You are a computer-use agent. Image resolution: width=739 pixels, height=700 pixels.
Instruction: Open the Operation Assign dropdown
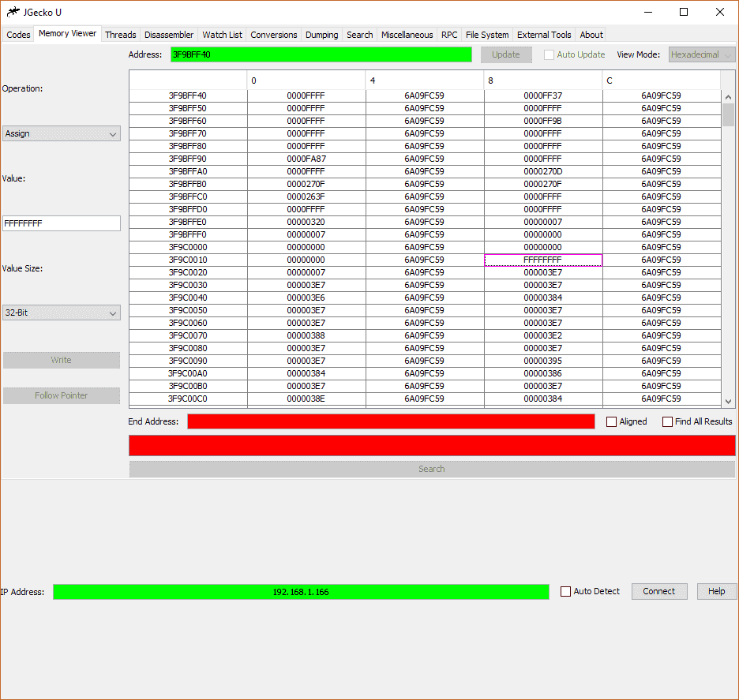click(x=62, y=134)
